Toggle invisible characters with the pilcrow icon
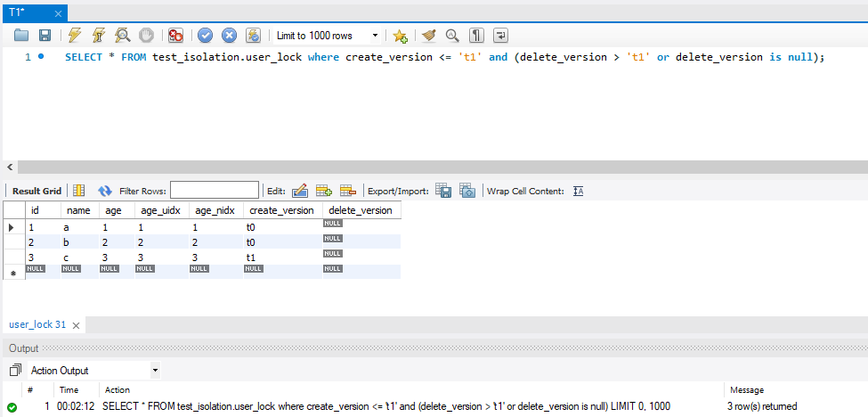Image resolution: width=868 pixels, height=417 pixels. click(x=476, y=36)
